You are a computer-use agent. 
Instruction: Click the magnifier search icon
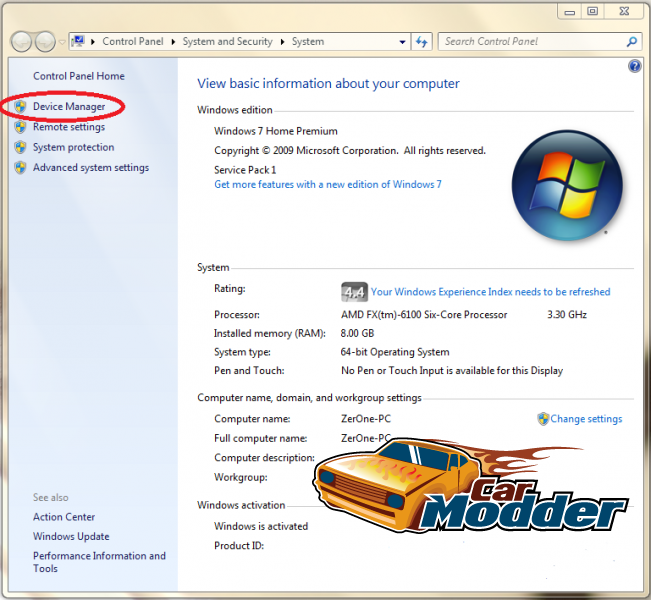coord(631,42)
